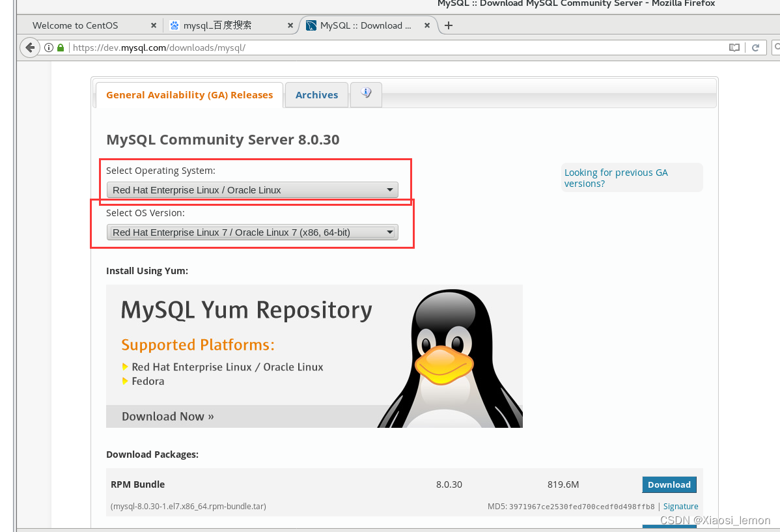
Task: Switch to mysql_百度搜索 tab
Action: coord(231,25)
